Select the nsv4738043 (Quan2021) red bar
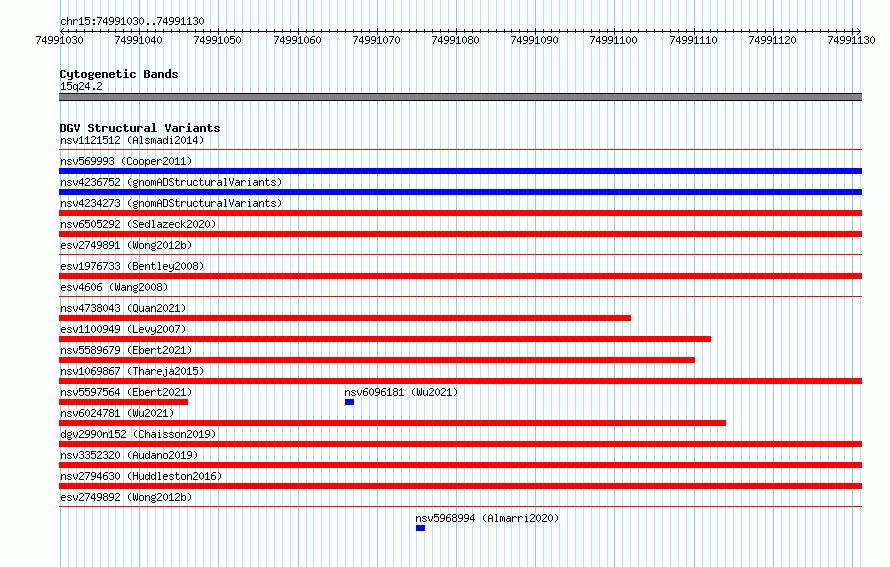Screen dimensions: 890x567 tap(345, 318)
